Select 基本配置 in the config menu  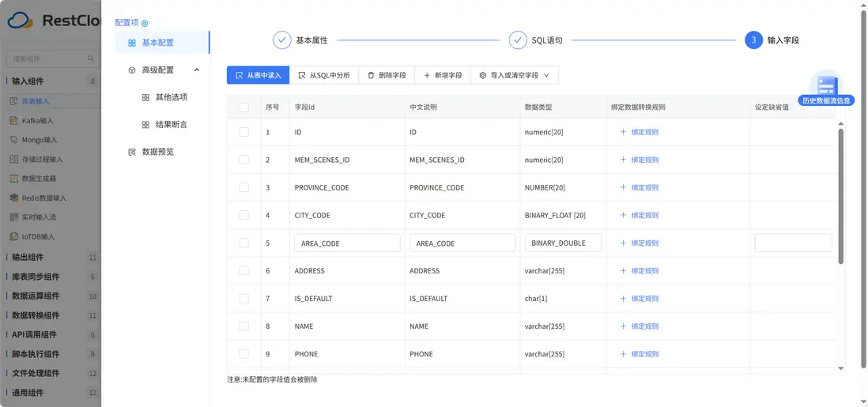162,43
